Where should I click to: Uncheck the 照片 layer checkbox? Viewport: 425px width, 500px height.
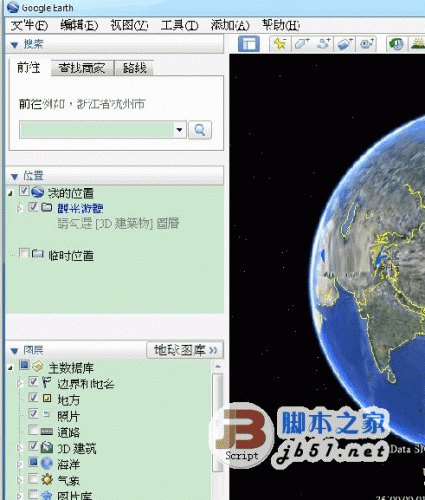coord(33,414)
